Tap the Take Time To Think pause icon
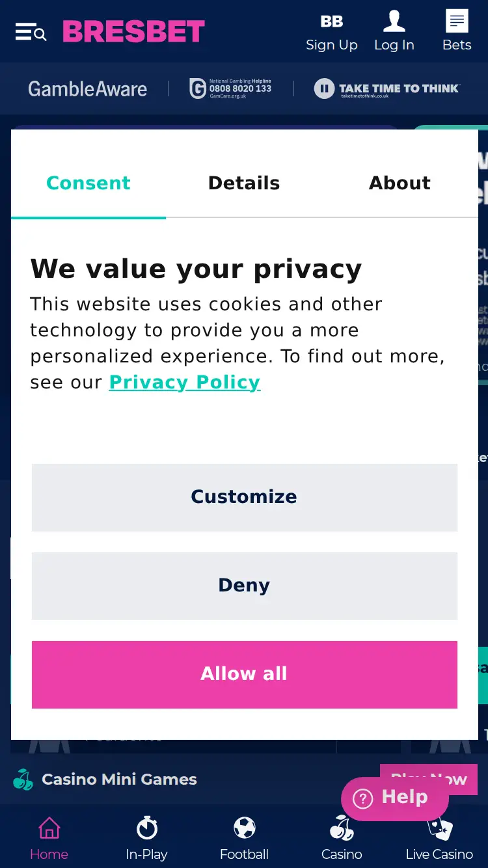Screen dimensions: 488x868 pyautogui.click(x=323, y=88)
